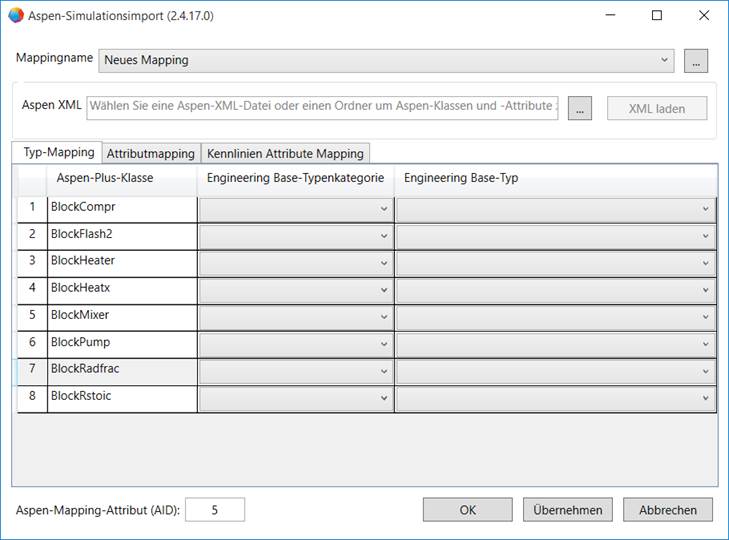This screenshot has height=540, width=729.
Task: Select the BlockPump class cell
Action: coord(122,344)
